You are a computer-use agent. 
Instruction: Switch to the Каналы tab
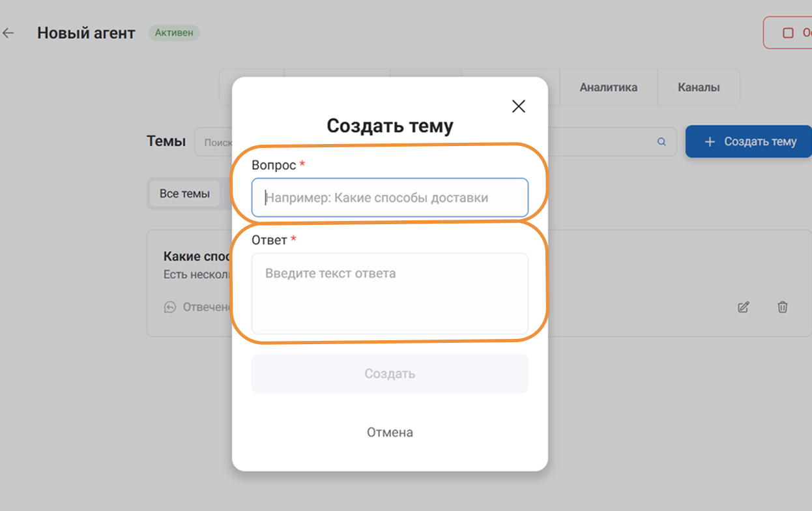pos(699,87)
